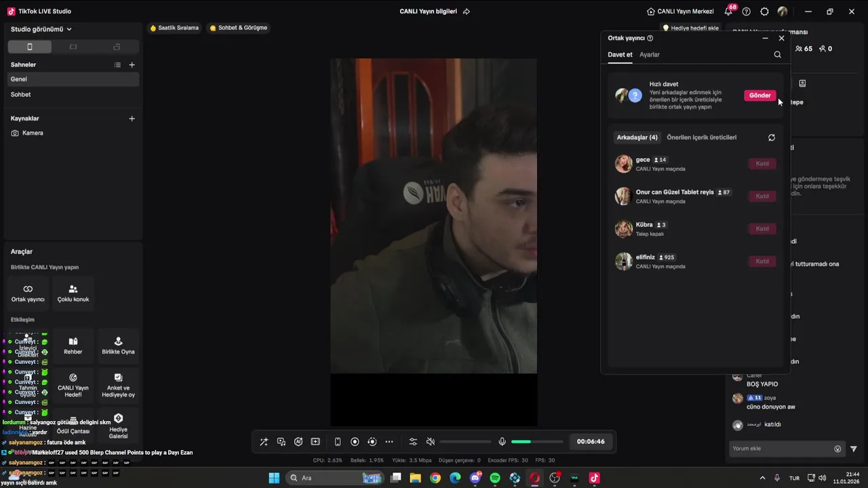Open the magic wand effects icon
This screenshot has width=868, height=488.
tap(264, 442)
